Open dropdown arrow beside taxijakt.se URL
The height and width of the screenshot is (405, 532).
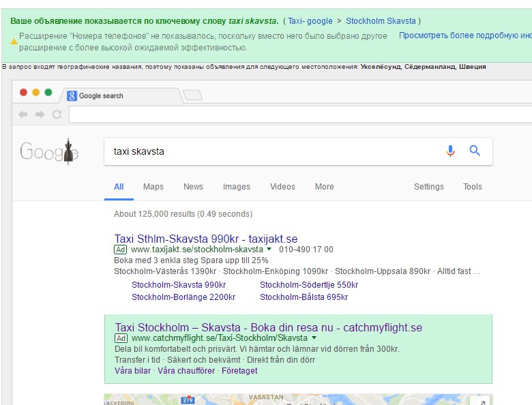coord(269,249)
